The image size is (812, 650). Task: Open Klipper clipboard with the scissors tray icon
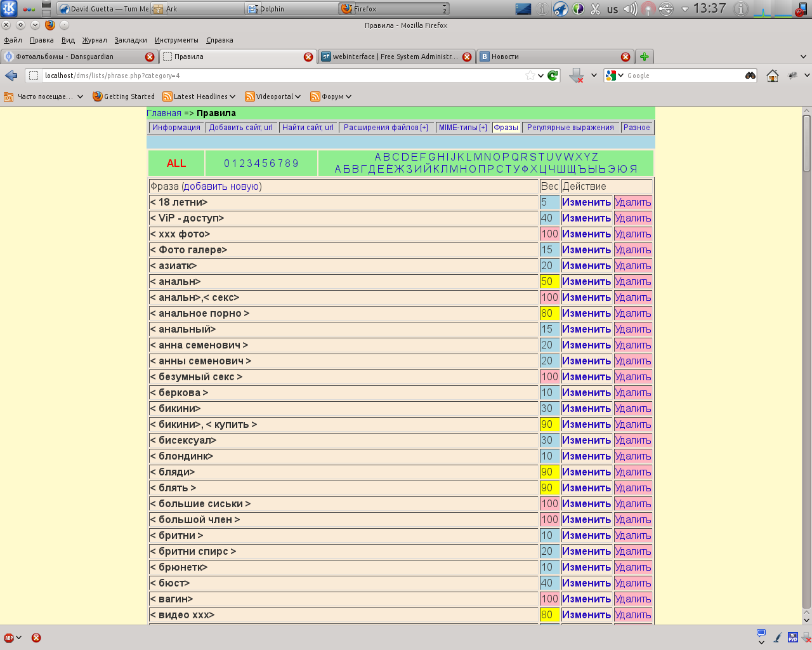click(x=594, y=10)
